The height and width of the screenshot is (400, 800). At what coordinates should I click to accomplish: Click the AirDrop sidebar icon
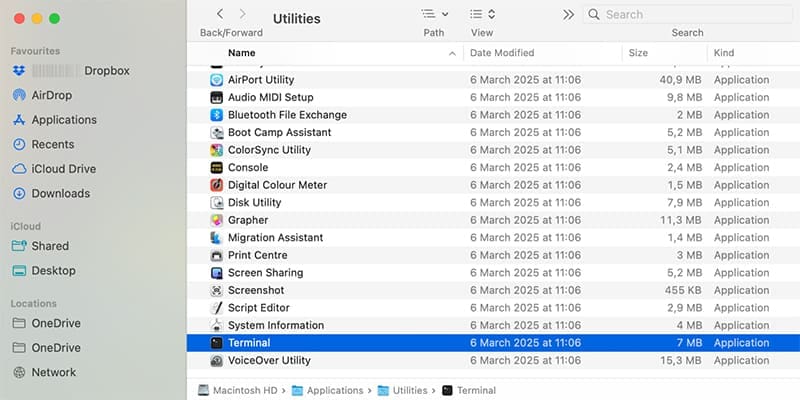19,95
